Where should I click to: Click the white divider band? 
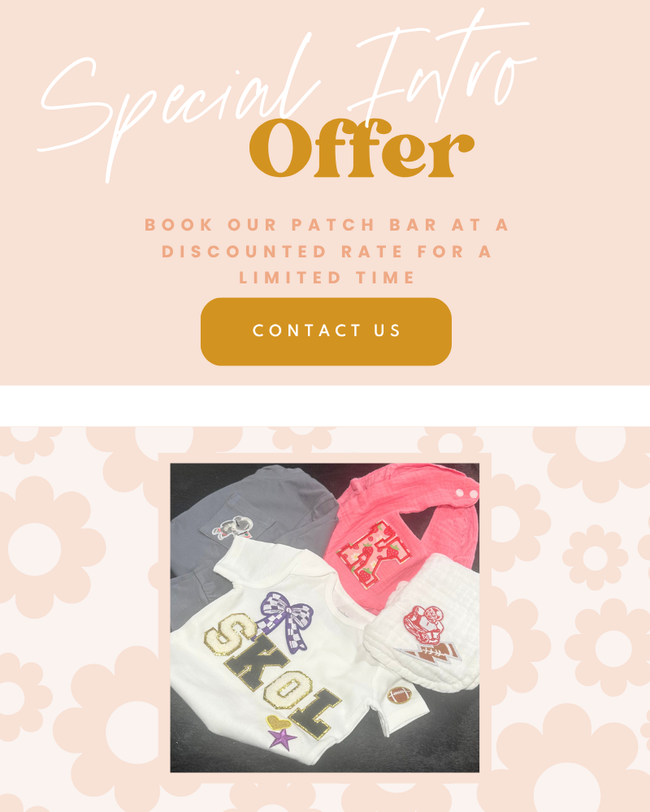tap(325, 406)
